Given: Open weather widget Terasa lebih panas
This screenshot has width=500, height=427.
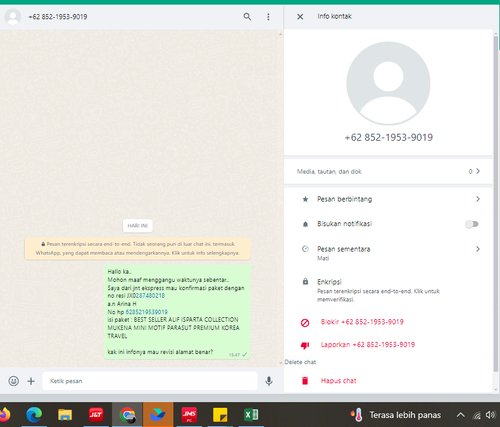Looking at the screenshot, I should (396, 415).
